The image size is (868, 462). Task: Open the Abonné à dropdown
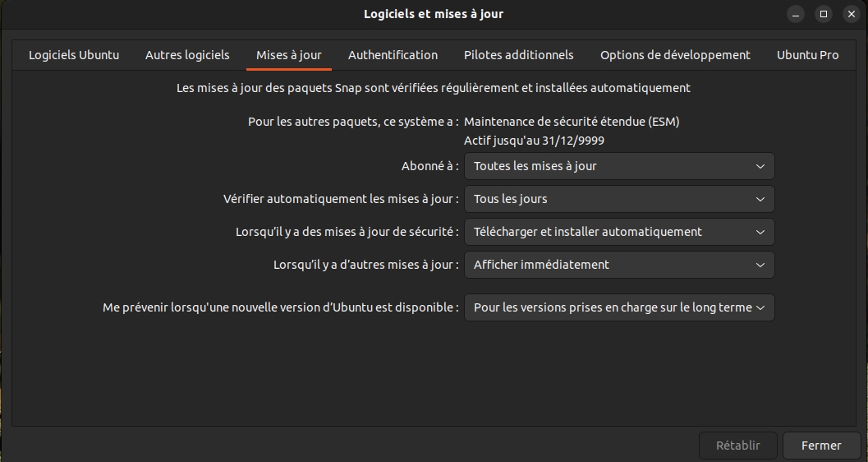619,166
